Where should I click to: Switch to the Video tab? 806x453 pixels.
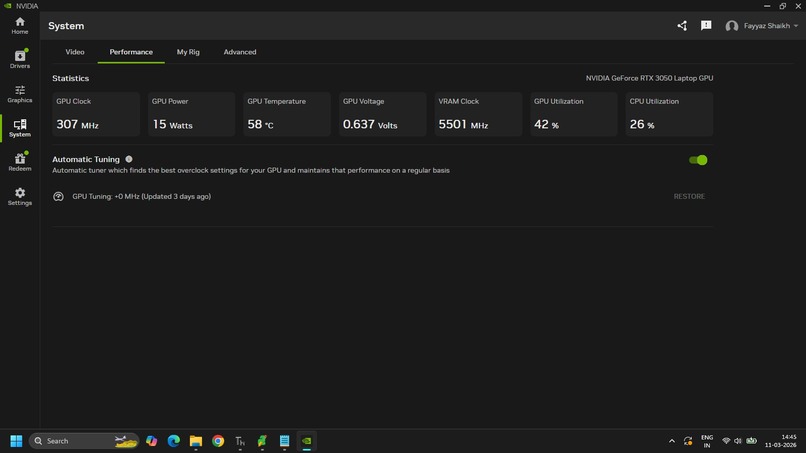click(75, 52)
